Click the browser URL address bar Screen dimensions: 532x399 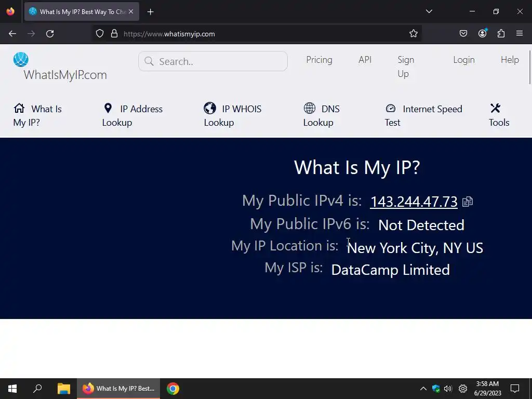[x=257, y=34]
